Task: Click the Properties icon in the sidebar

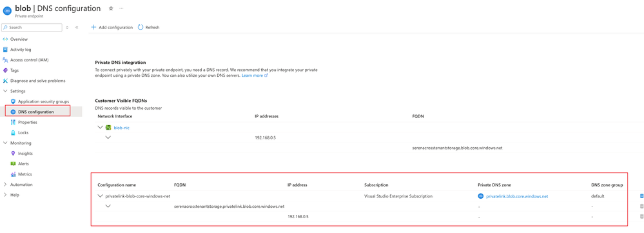Action: (x=13, y=122)
